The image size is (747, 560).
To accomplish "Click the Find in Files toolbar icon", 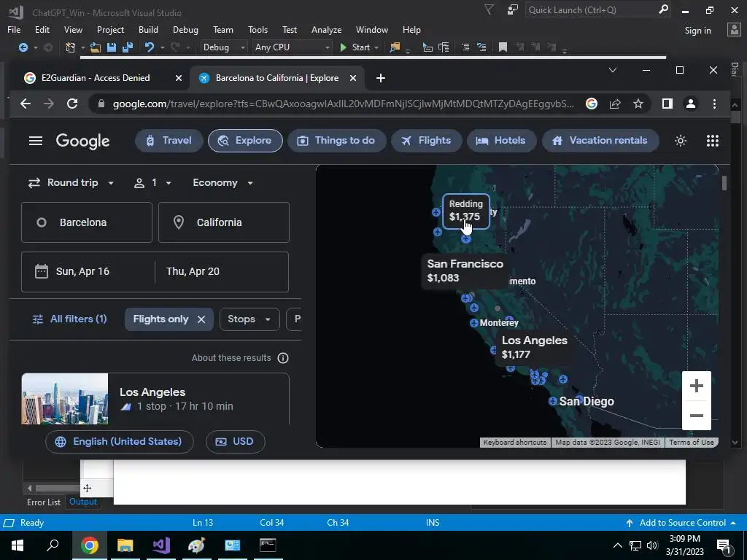I will point(395,47).
